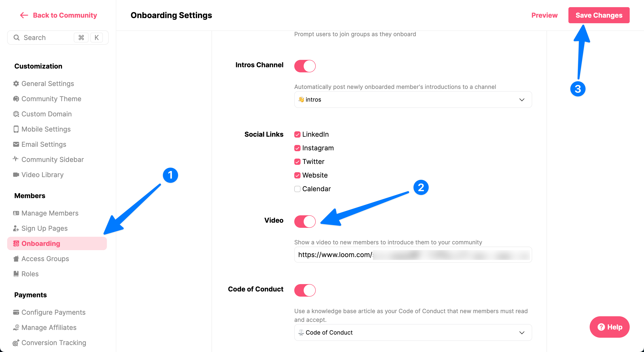The image size is (644, 352).
Task: Click the Video Library camera icon
Action: point(16,175)
